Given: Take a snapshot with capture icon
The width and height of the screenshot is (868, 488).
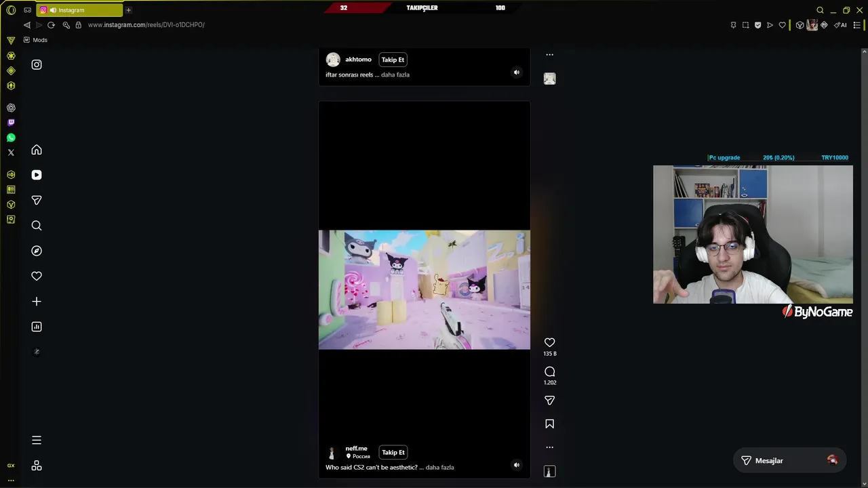Looking at the screenshot, I should (745, 25).
